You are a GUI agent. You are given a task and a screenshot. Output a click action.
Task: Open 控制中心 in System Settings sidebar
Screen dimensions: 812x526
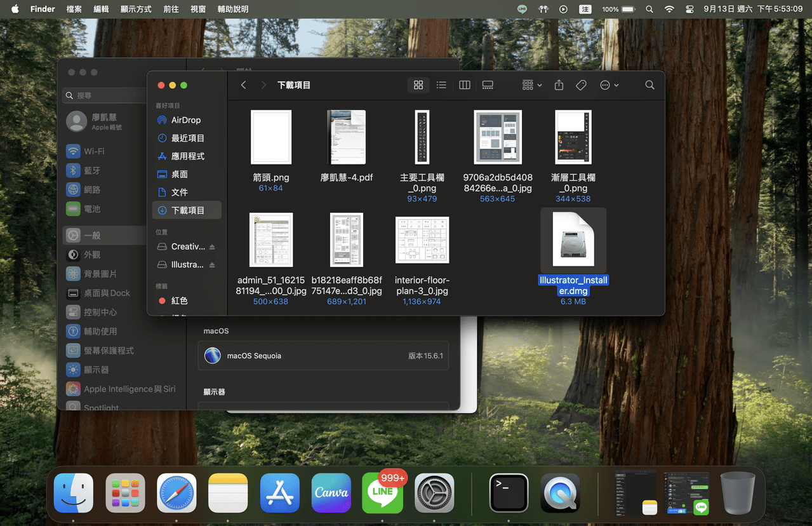(105, 312)
